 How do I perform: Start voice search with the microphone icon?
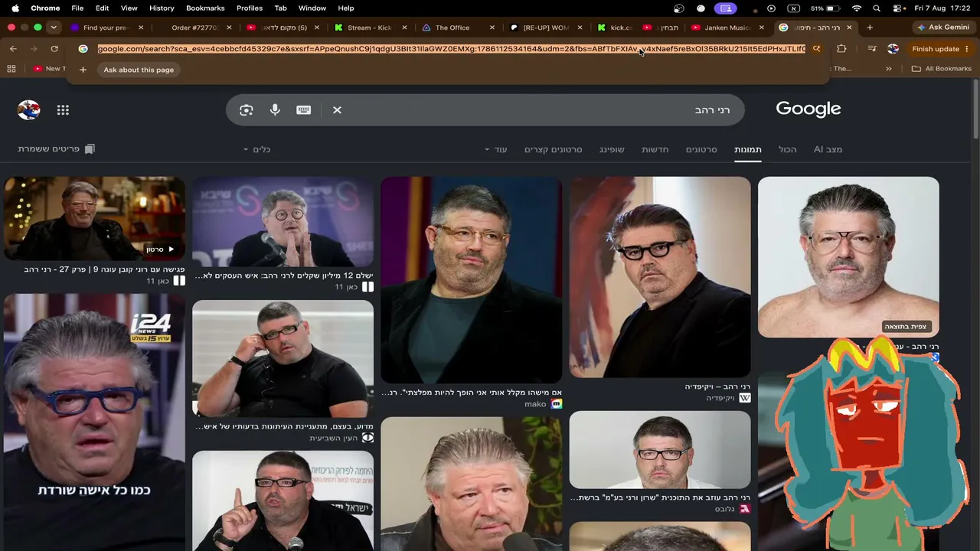click(275, 110)
